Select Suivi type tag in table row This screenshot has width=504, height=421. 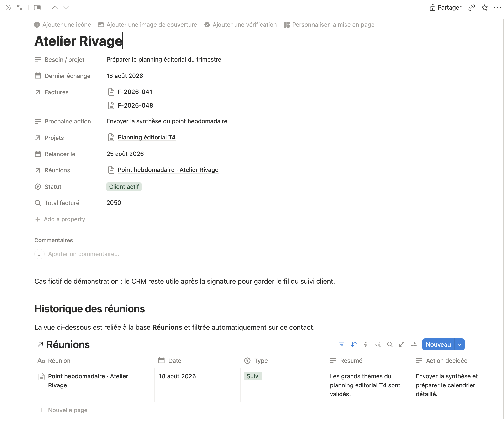pos(253,376)
